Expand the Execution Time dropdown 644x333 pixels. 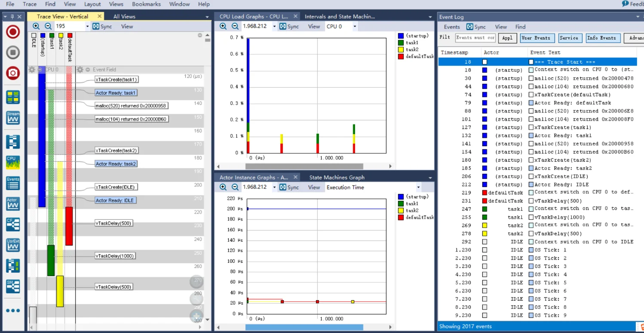coord(418,187)
